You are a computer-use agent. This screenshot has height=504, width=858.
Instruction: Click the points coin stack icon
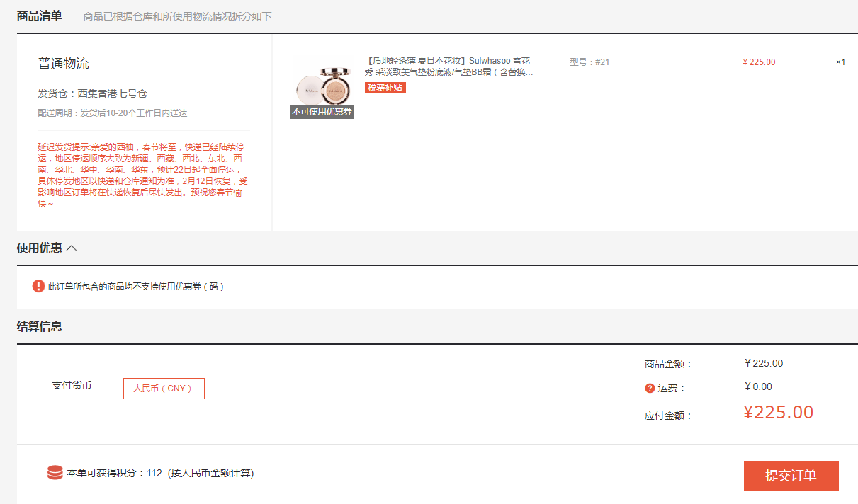[x=55, y=472]
